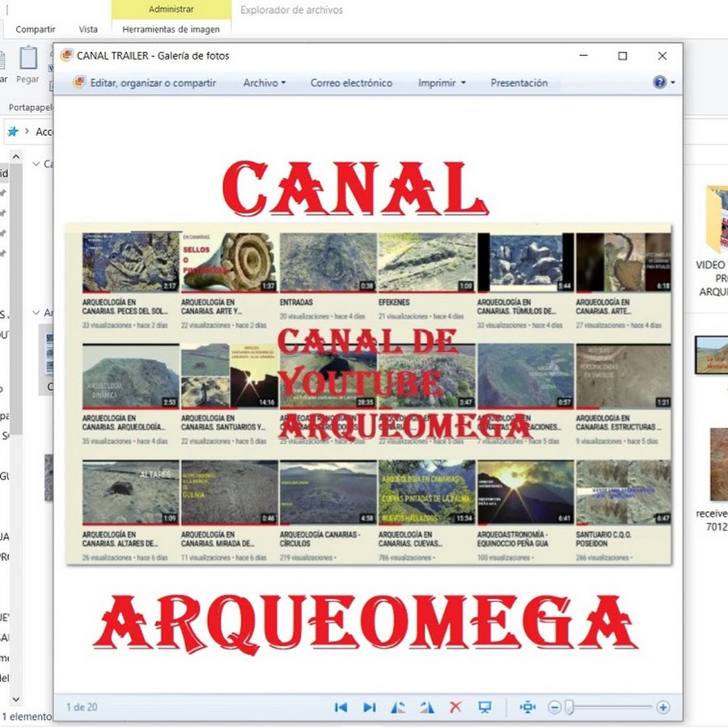Open Compartir tab in File Explorer
The height and width of the screenshot is (728, 728).
pyautogui.click(x=36, y=29)
